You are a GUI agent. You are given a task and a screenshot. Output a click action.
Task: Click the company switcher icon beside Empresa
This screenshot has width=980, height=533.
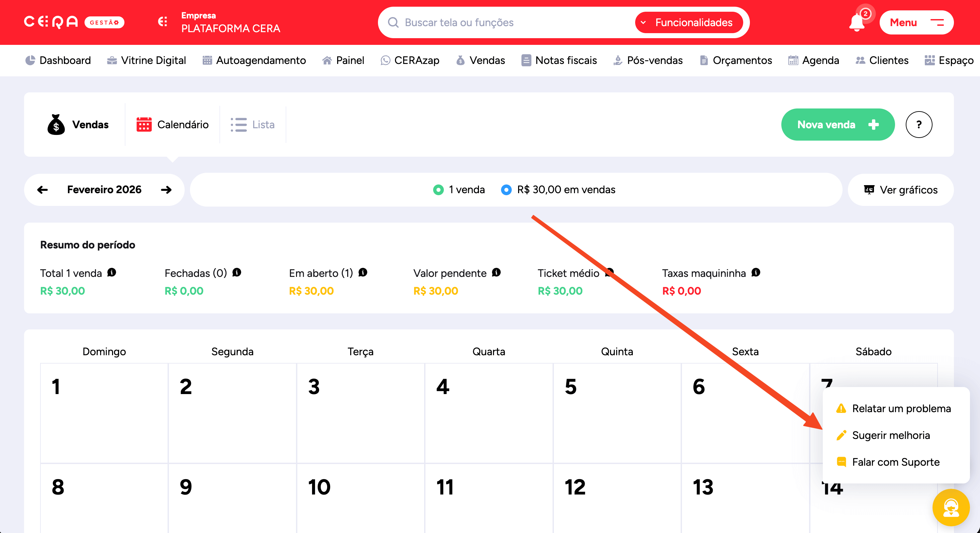[x=163, y=22]
